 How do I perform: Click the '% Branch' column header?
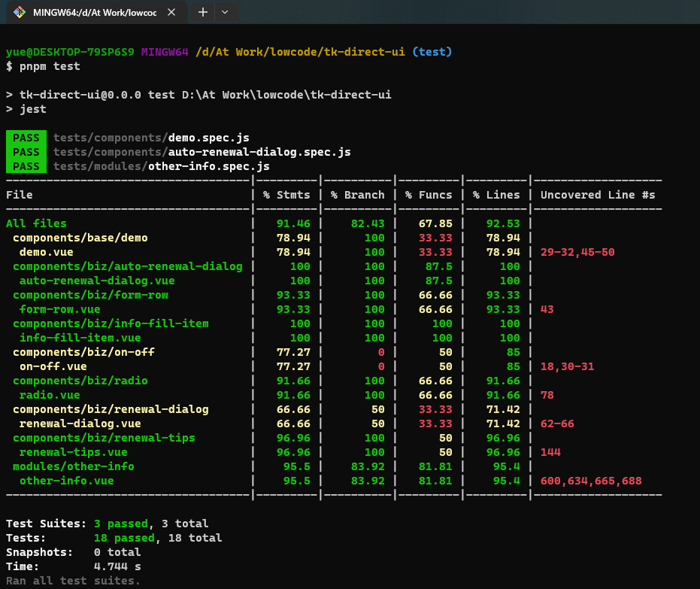tap(358, 195)
